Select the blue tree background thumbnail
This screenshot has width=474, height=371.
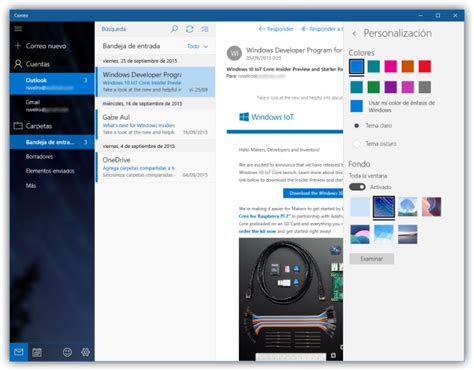[408, 207]
